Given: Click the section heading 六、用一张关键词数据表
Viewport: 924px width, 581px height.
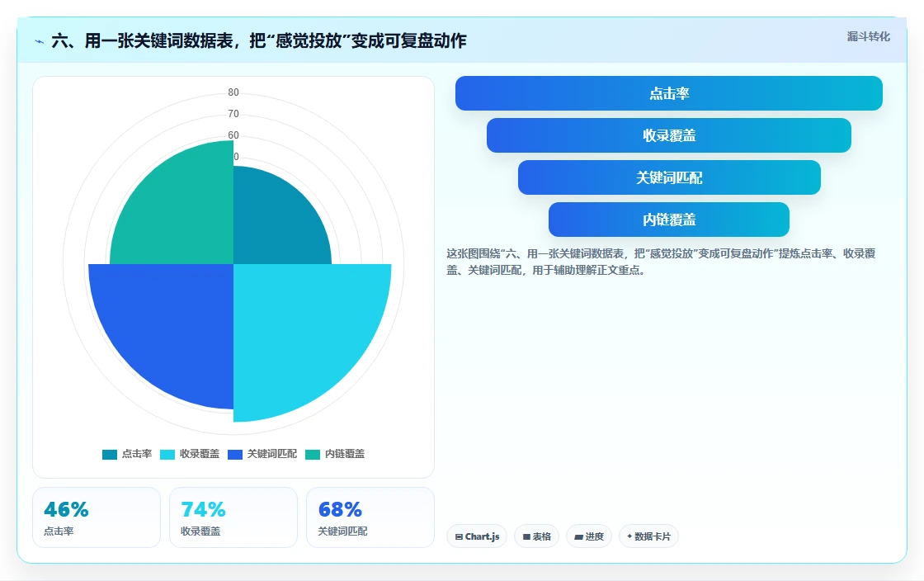Looking at the screenshot, I should point(259,40).
